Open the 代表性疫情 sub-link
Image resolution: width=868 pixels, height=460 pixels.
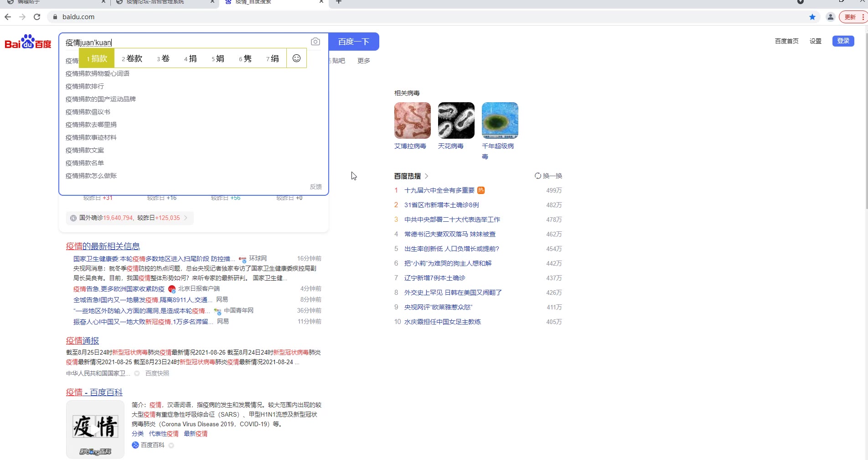point(164,434)
